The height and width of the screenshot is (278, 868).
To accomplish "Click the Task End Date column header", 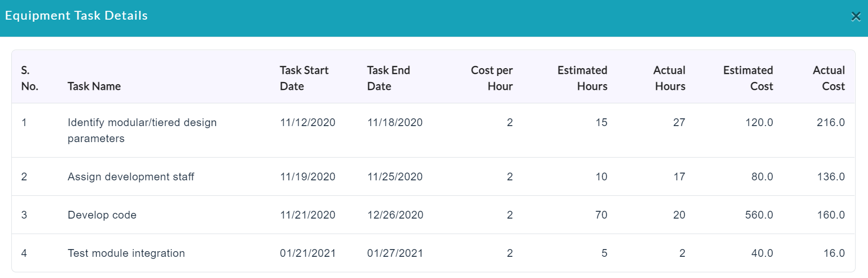I will pyautogui.click(x=388, y=78).
